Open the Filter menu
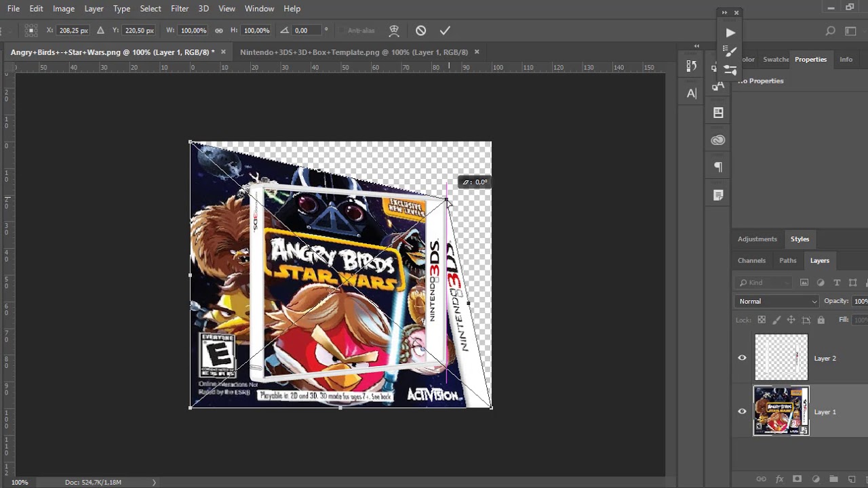The image size is (868, 488). (x=180, y=8)
